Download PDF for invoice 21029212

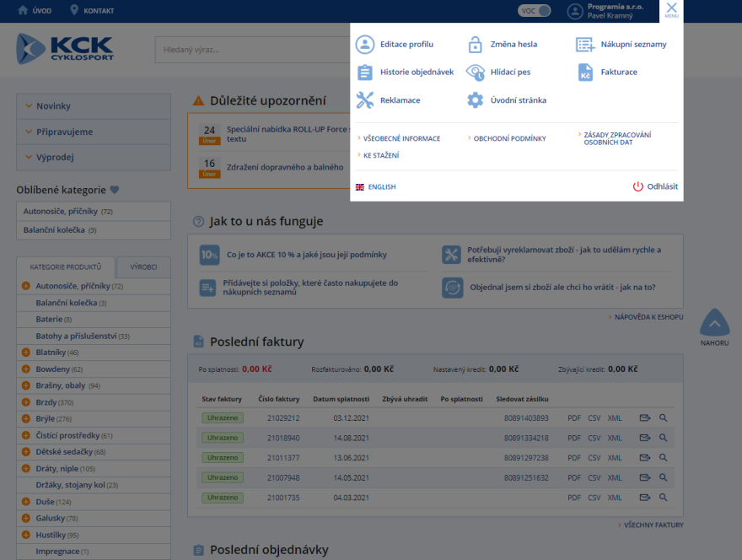(x=574, y=418)
